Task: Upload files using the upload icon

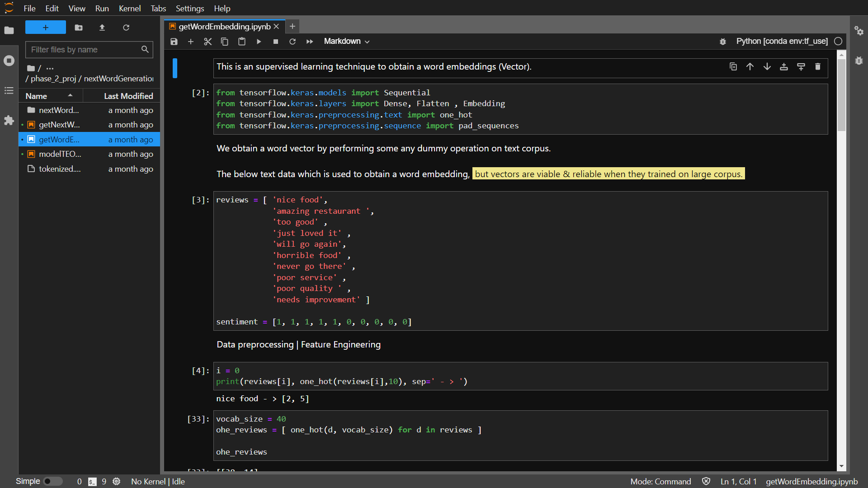Action: click(102, 28)
